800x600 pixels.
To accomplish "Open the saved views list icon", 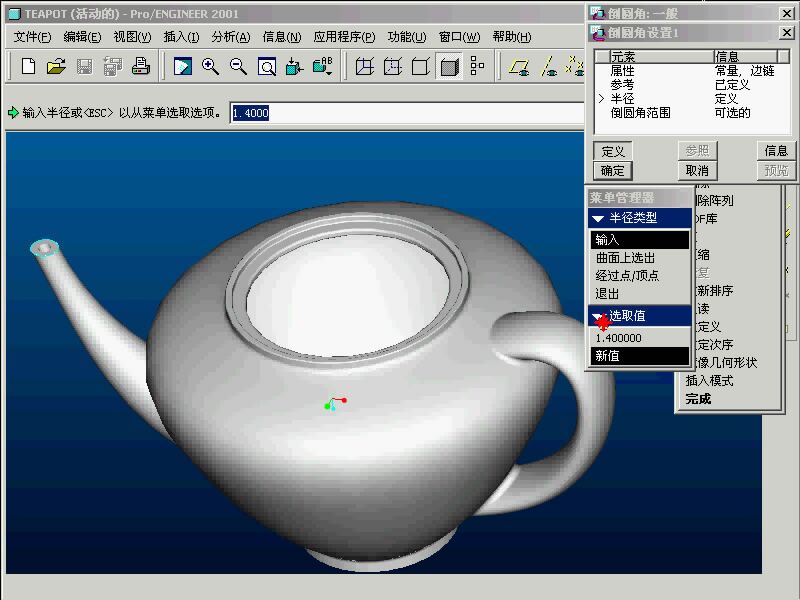I will coord(322,67).
